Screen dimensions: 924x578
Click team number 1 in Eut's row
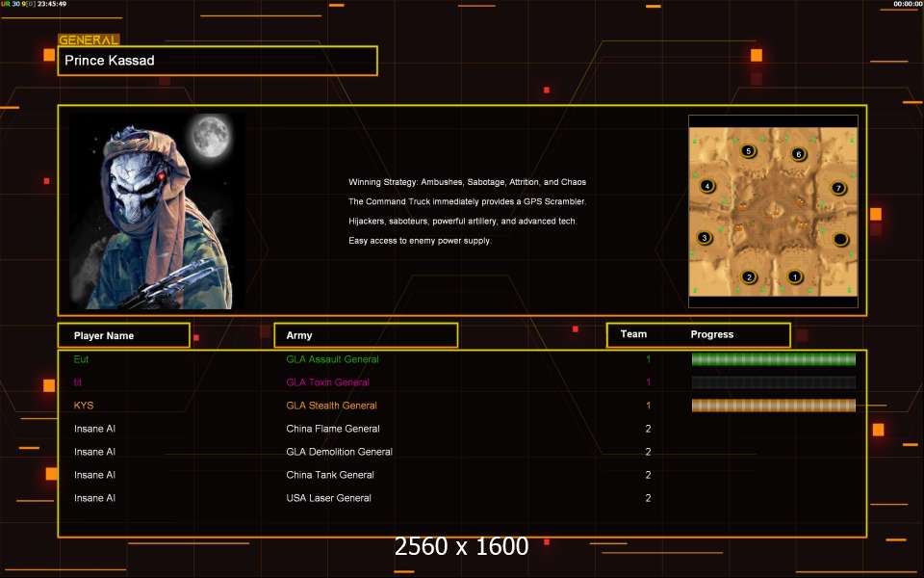point(648,359)
